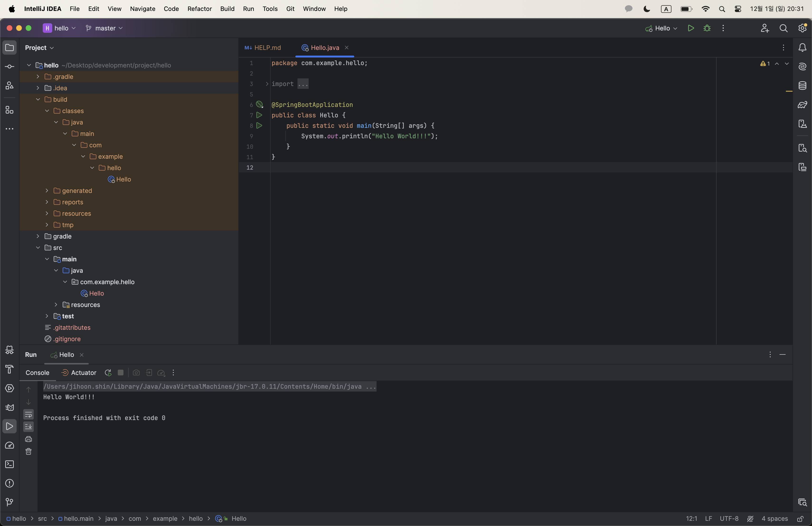The width and height of the screenshot is (812, 526).
Task: Toggle Soft-Wrap in console
Action: click(28, 414)
